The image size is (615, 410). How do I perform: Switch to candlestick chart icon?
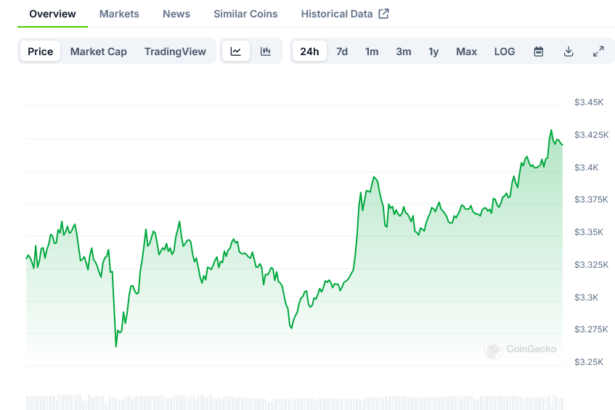tap(265, 51)
